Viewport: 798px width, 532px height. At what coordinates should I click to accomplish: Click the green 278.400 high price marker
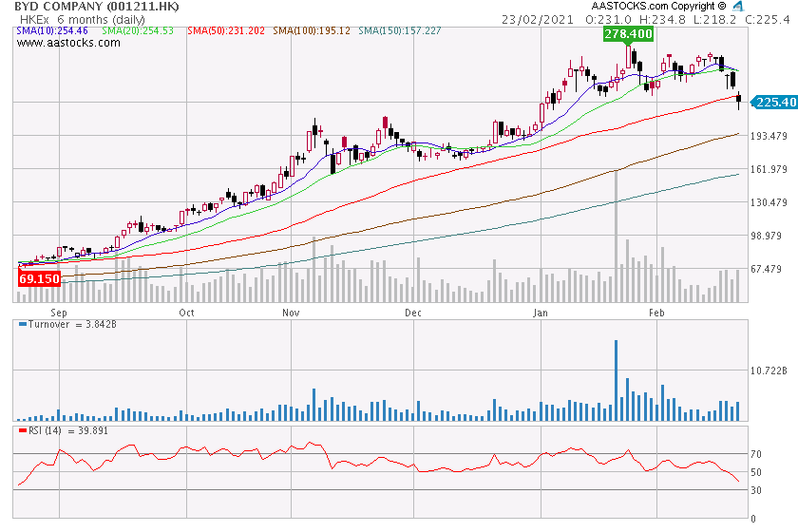(x=628, y=34)
